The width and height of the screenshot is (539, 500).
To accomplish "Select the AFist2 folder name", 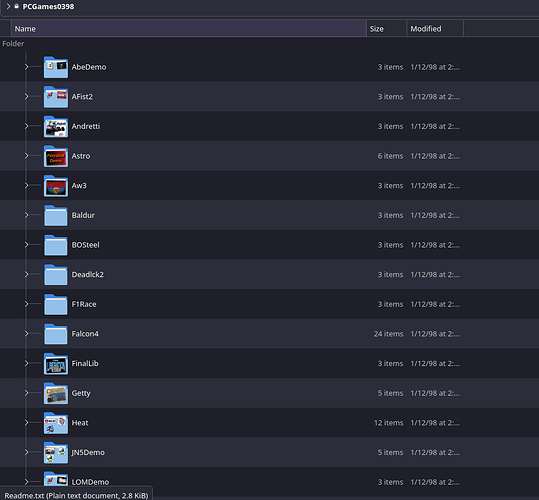I will tap(82, 97).
